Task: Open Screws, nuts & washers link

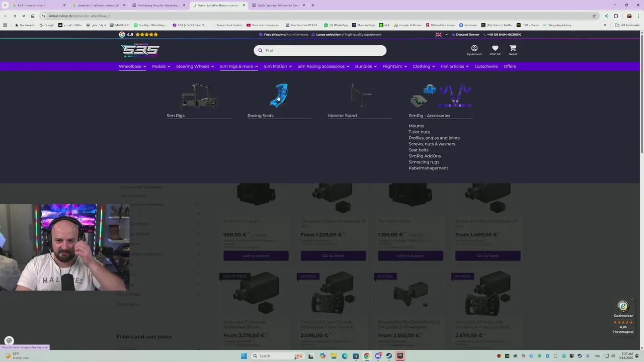Action: [432, 144]
